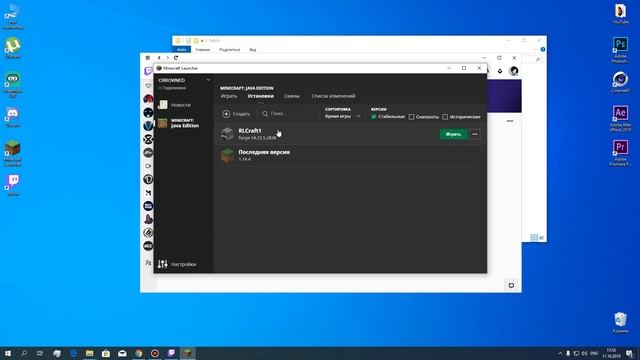
Task: Open the Recycle Bin on desktop
Action: tap(620, 322)
